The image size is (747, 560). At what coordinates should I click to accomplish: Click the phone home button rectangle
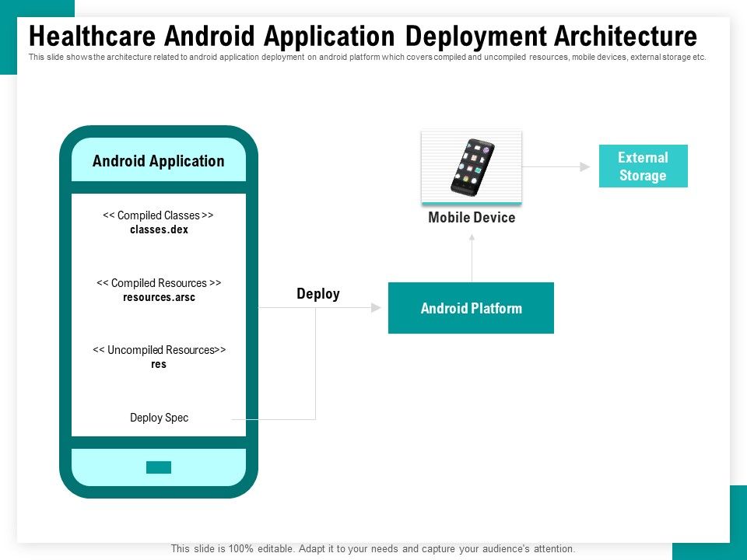(159, 467)
